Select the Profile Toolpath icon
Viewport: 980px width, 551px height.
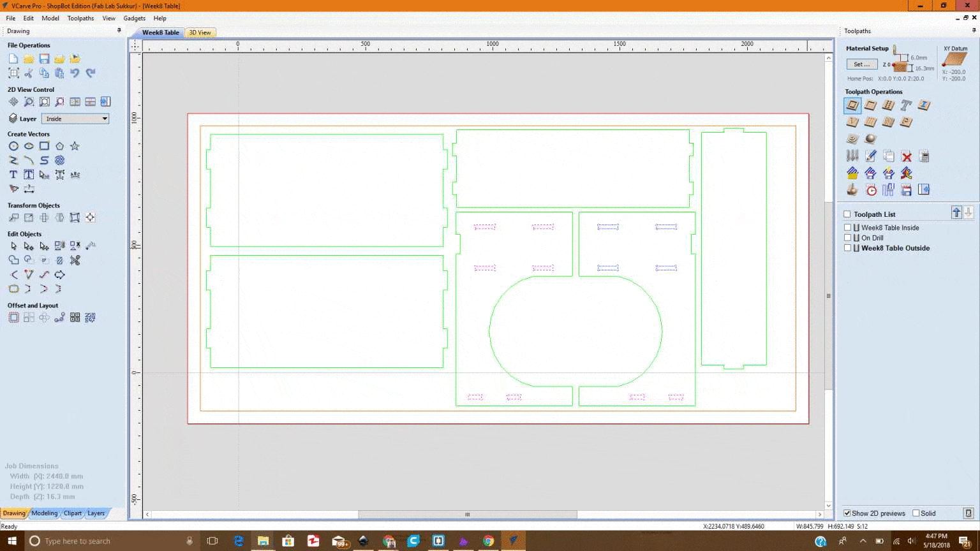(852, 105)
